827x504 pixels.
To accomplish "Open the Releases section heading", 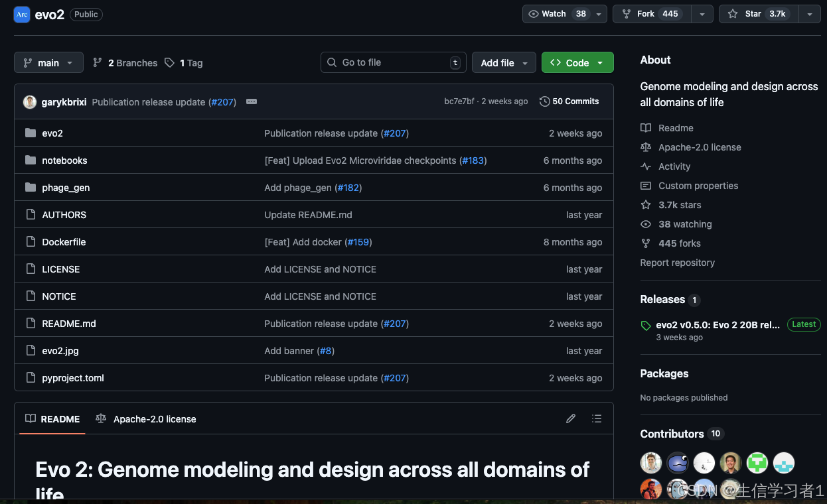I will click(662, 299).
